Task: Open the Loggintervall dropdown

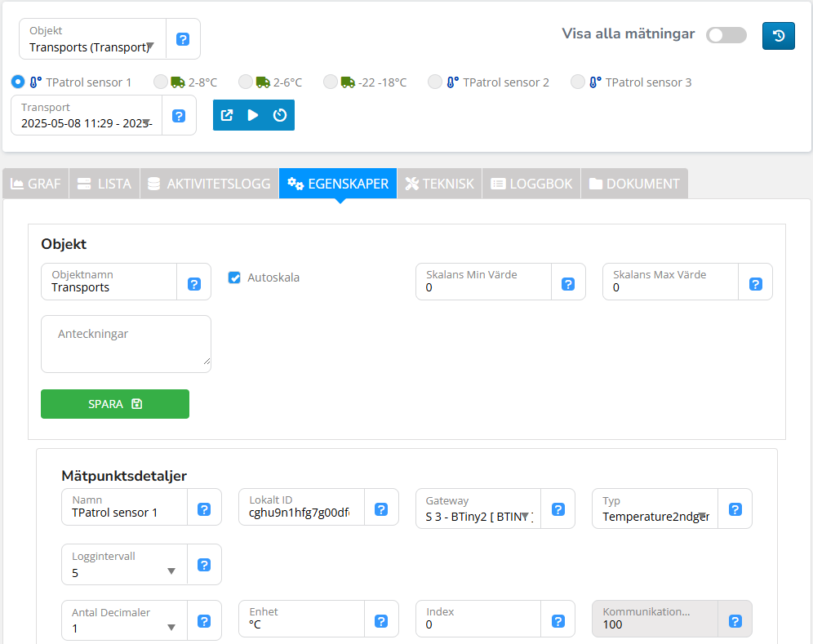Action: click(x=124, y=571)
